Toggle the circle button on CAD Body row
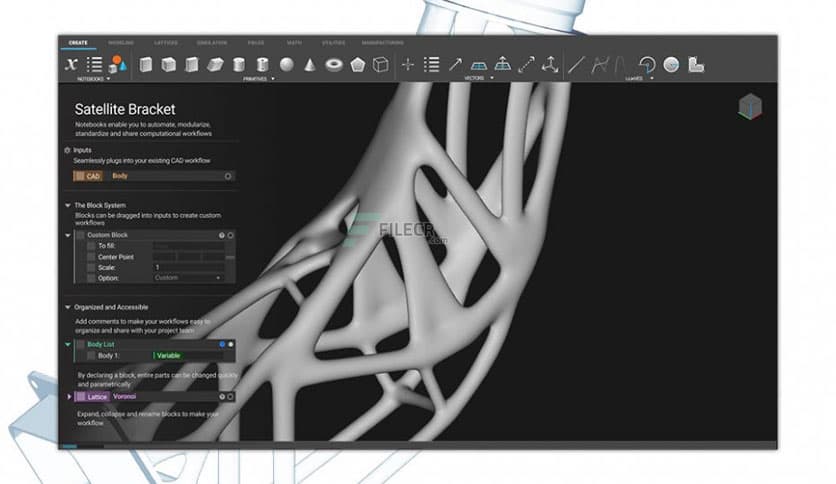 pyautogui.click(x=228, y=176)
